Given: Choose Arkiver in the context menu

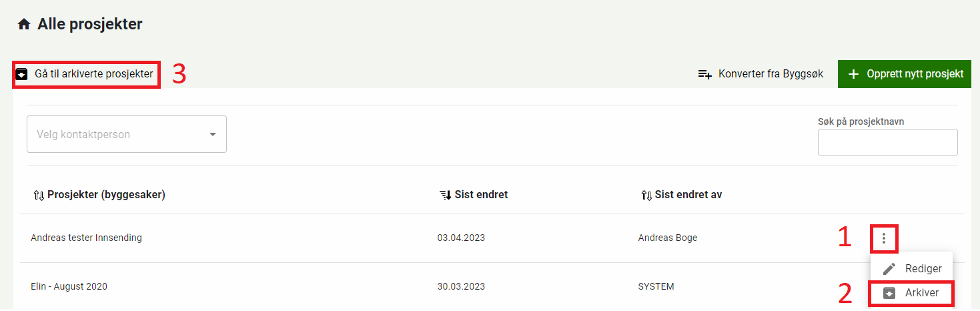Looking at the screenshot, I should click(921, 293).
